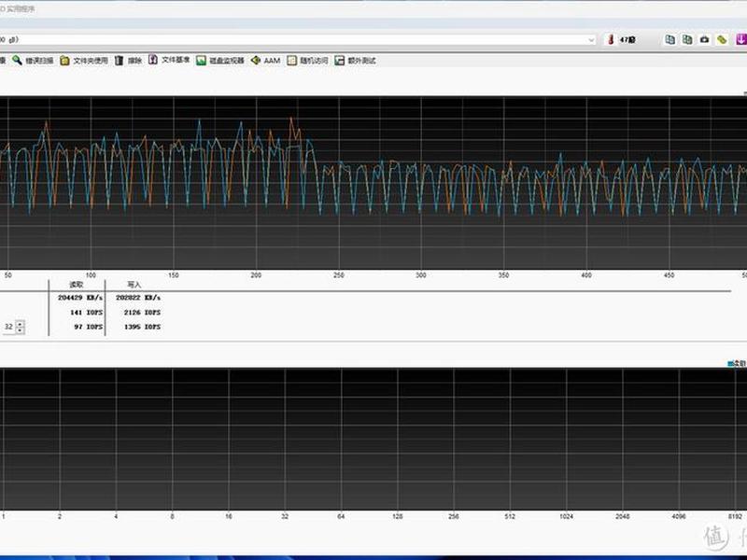
Task: Open the 擦除 erase tab
Action: click(129, 61)
